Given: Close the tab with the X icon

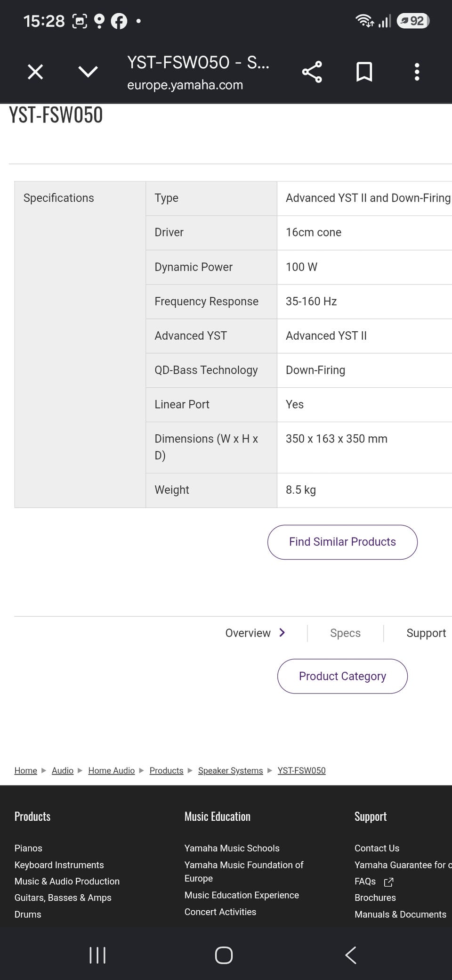Looking at the screenshot, I should click(x=35, y=72).
